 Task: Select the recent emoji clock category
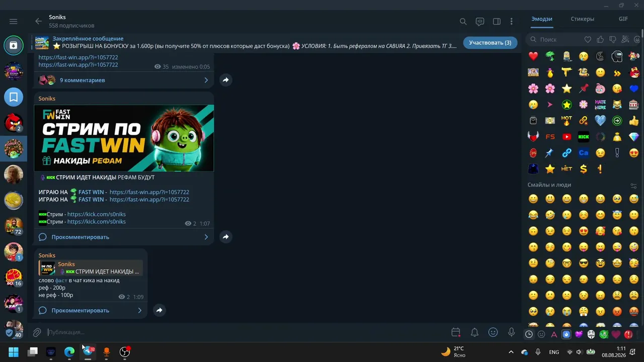coord(529,334)
